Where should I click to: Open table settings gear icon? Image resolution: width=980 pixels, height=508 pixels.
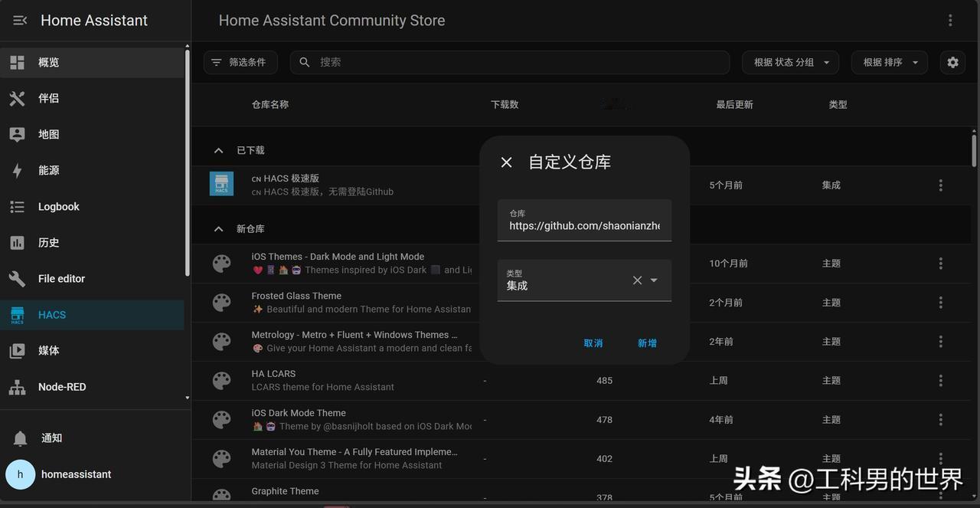coord(952,62)
